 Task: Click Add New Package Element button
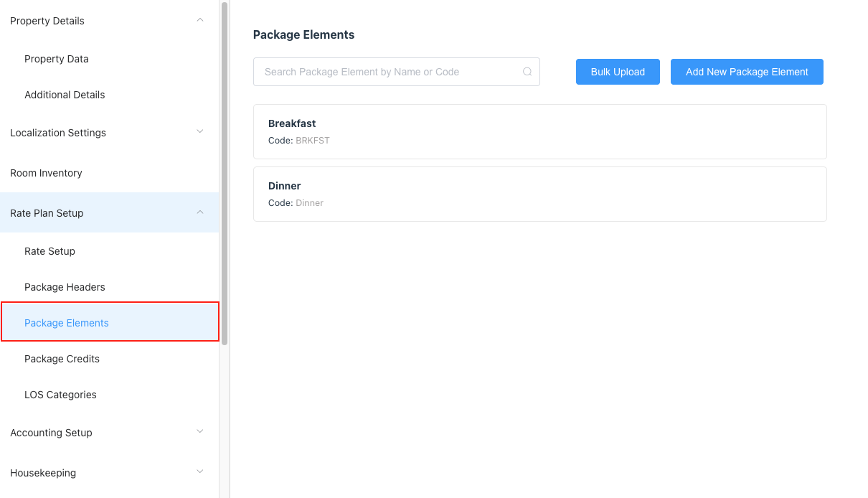click(747, 72)
